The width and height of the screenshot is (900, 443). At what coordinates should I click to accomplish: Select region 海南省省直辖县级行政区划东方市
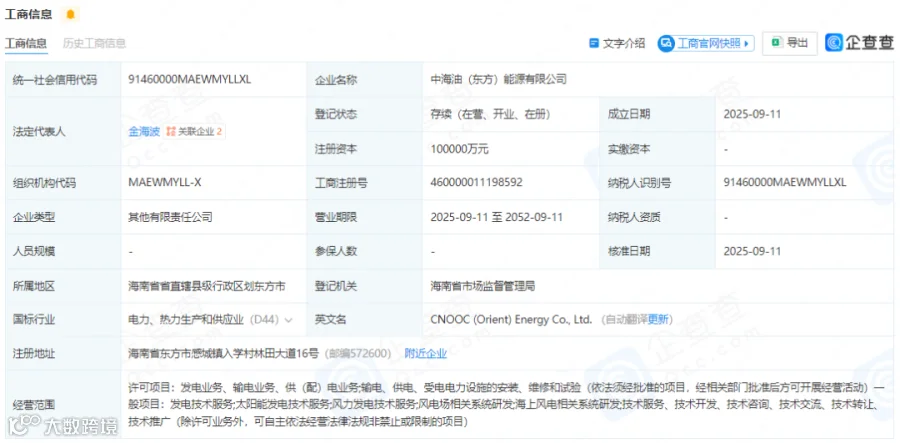pyautogui.click(x=207, y=286)
